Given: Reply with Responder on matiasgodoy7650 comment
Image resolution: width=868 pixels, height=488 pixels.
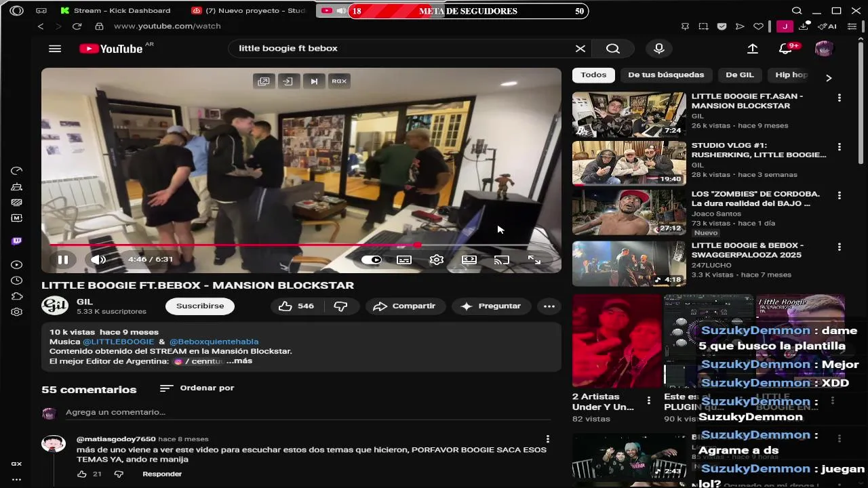Looking at the screenshot, I should [162, 474].
